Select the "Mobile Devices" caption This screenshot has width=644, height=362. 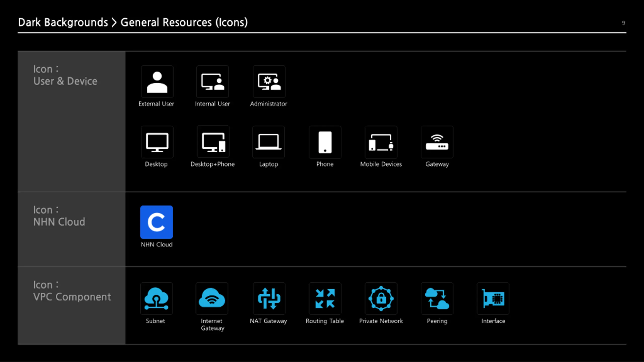pyautogui.click(x=381, y=164)
